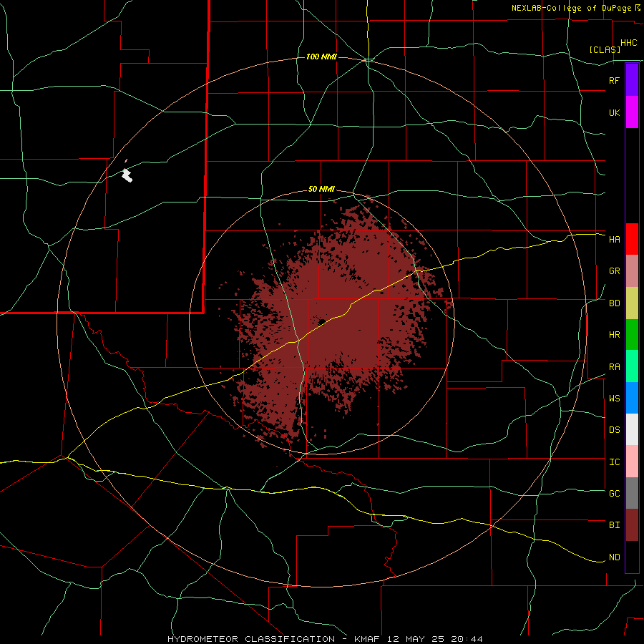Select the pink IC legend swatch
644x644 pixels.
[x=632, y=462]
